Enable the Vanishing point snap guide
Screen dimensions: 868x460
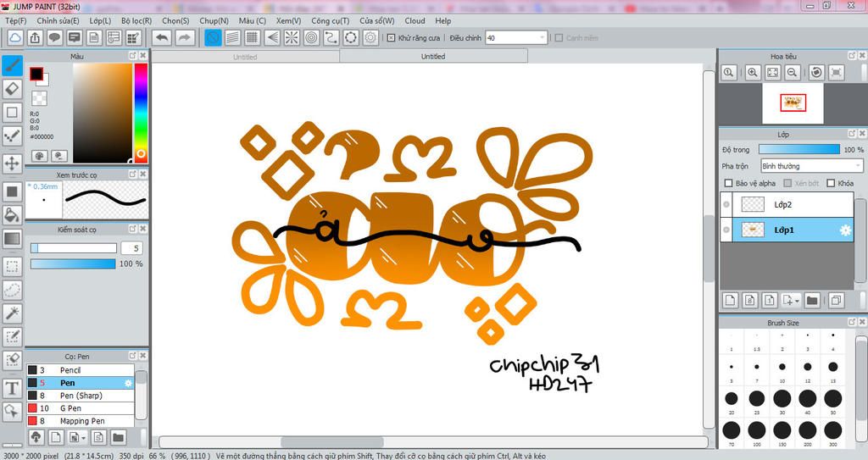(x=272, y=37)
